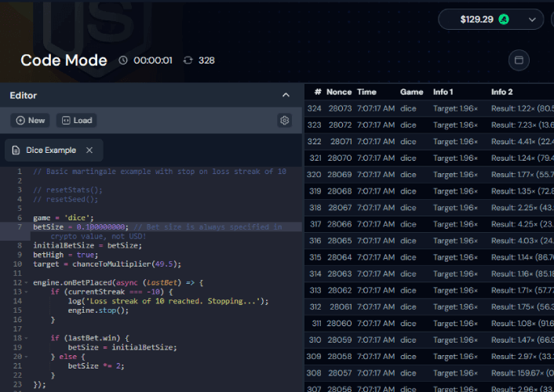Fold code at line 20 arrow
554x392 pixels.
click(x=26, y=357)
